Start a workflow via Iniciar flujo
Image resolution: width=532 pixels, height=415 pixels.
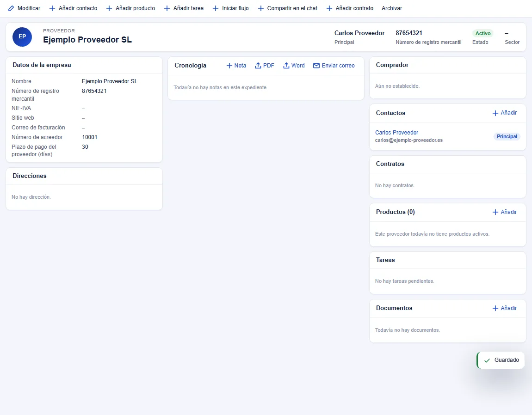(x=231, y=8)
